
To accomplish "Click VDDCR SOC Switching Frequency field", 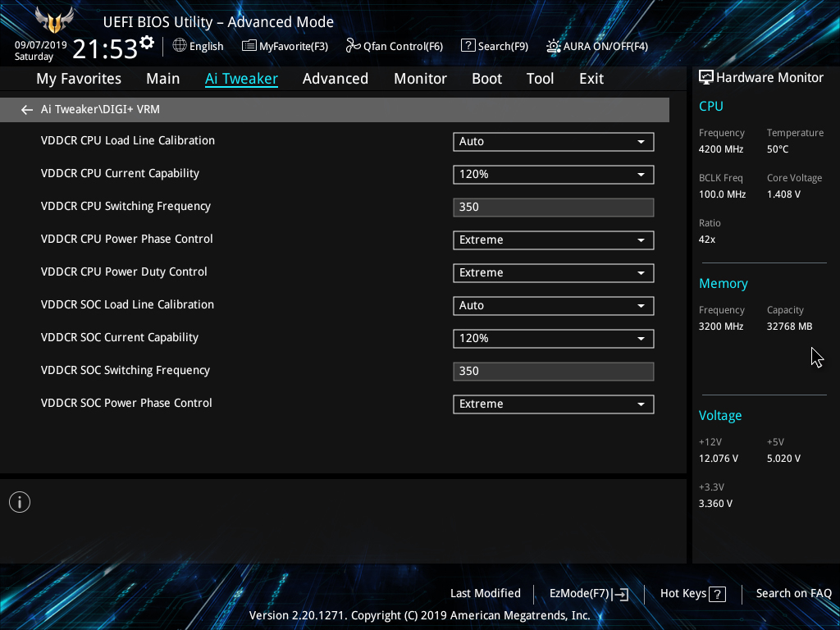I will [554, 372].
